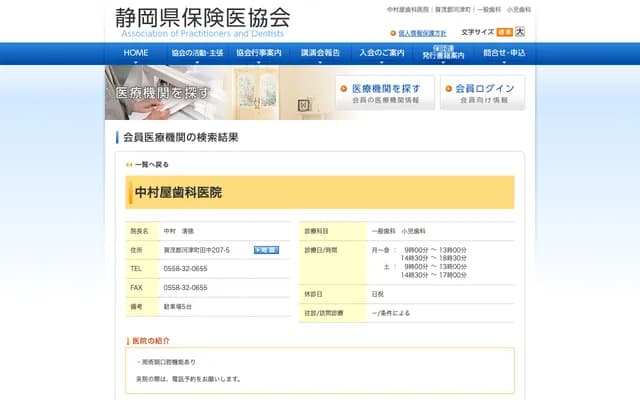Open the 講演会報告 menu item
The width and height of the screenshot is (640, 400).
coord(320,52)
